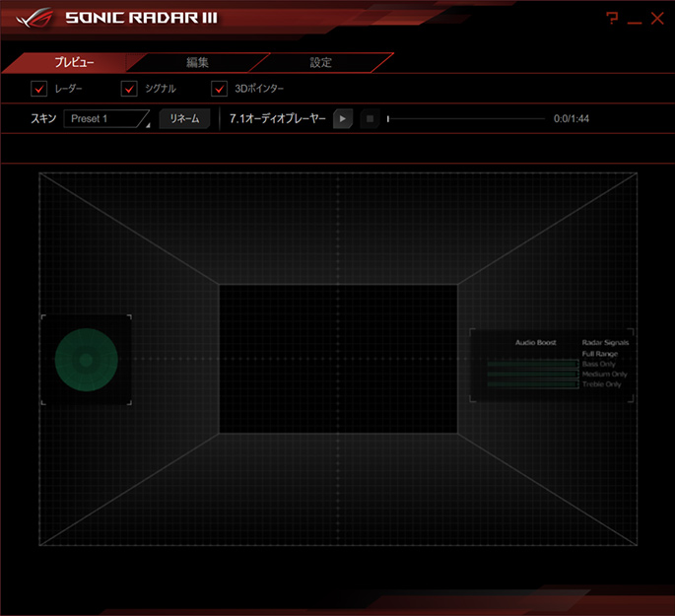Open the help question mark icon
This screenshot has width=675, height=616.
[x=612, y=18]
